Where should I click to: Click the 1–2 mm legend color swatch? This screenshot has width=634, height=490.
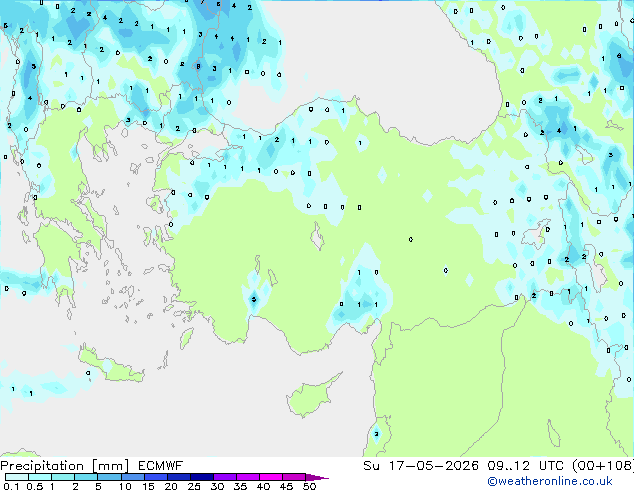click(63, 477)
